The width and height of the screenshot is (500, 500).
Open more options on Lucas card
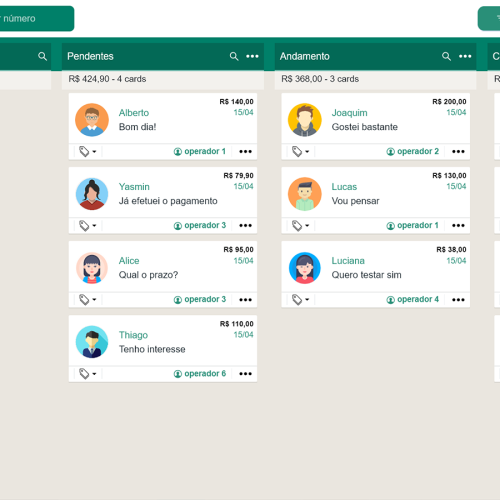coord(458,226)
